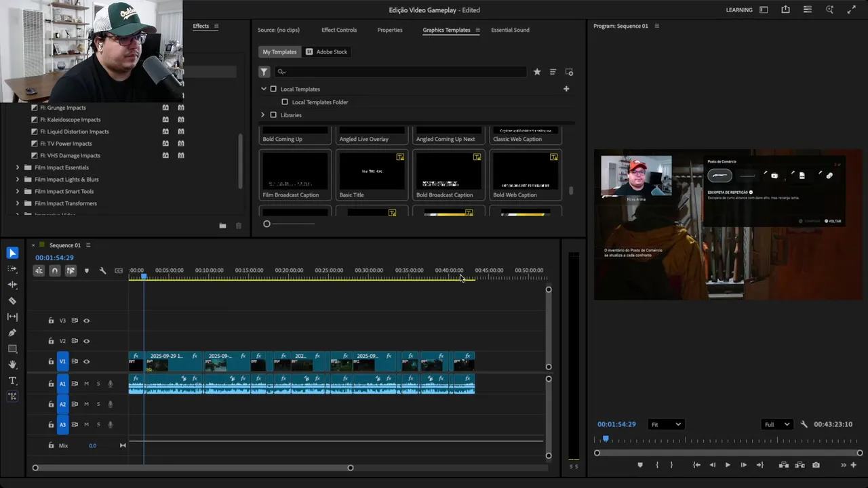The image size is (868, 488).
Task: Toggle V1 track lock
Action: coord(51,361)
